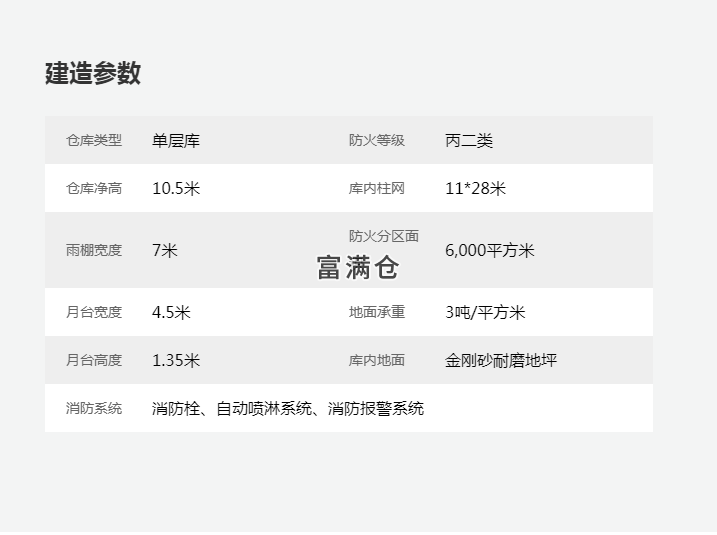This screenshot has height=535, width=717.
Task: Click the 6,000平方米 value
Action: pos(490,251)
